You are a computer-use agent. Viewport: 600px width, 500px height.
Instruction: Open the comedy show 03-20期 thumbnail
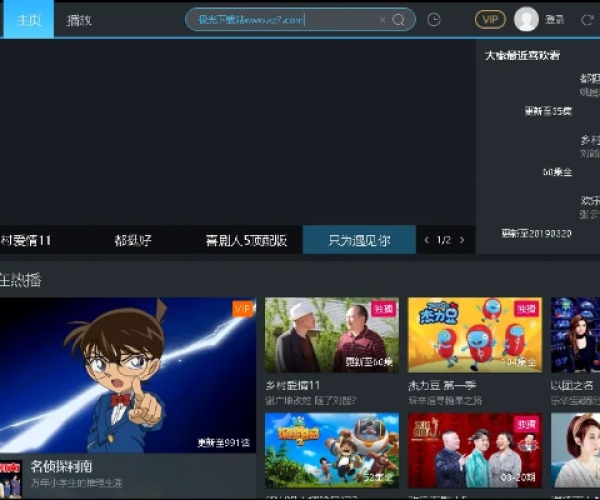[x=475, y=450]
